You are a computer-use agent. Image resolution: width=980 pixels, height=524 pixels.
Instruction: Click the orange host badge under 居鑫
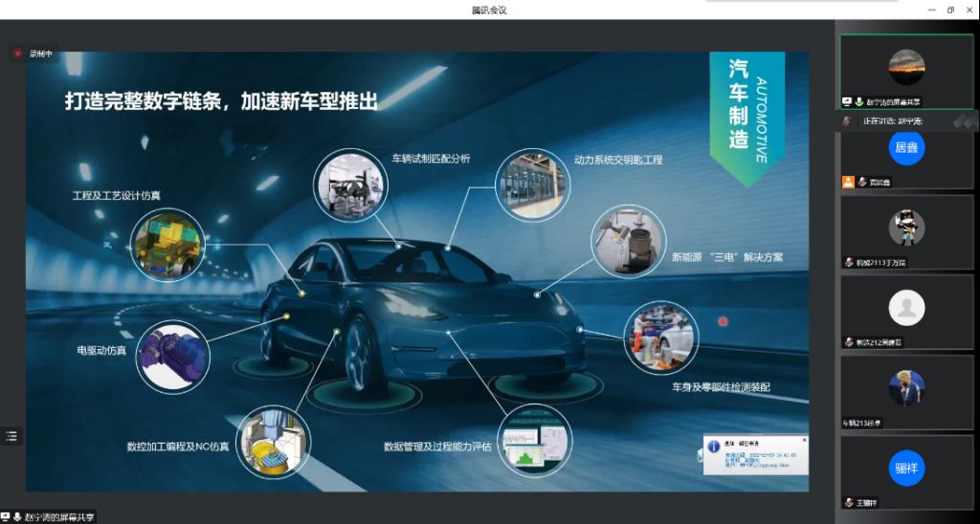848,182
